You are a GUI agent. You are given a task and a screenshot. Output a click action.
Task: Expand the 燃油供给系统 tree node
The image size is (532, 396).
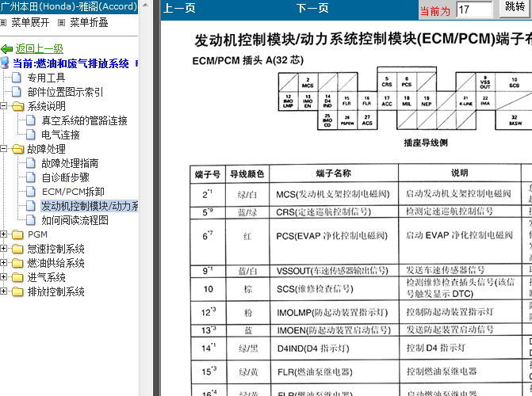point(3,263)
